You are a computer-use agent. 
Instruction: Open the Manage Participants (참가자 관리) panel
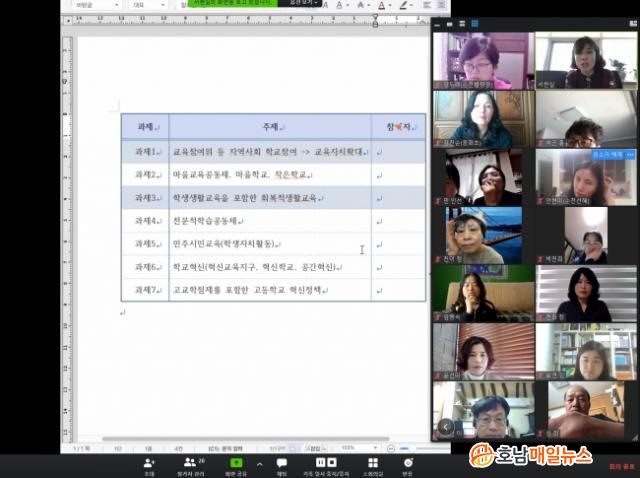pos(190,465)
